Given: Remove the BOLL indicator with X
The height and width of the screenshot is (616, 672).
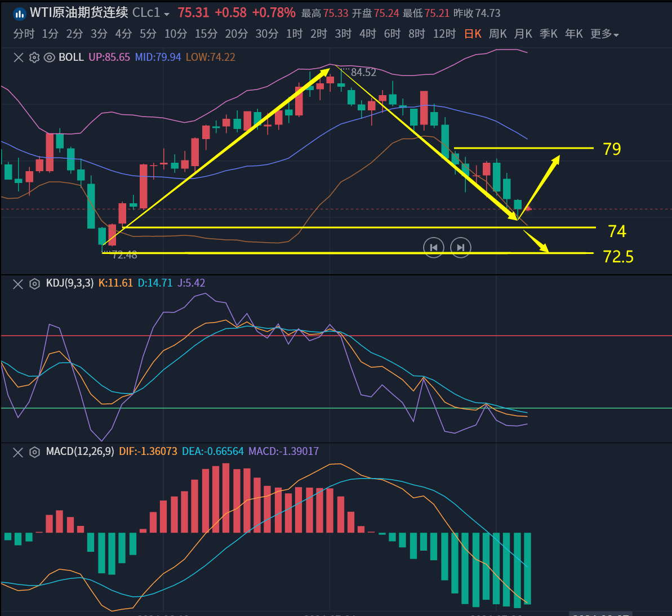Looking at the screenshot, I should [19, 57].
